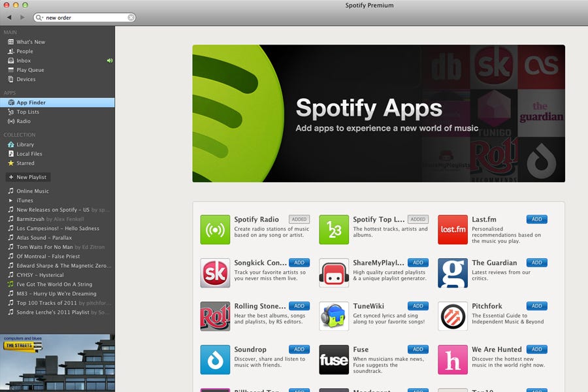Viewport: 588px width, 392px height.
Task: Open the Rolling Stone app icon
Action: click(x=215, y=316)
